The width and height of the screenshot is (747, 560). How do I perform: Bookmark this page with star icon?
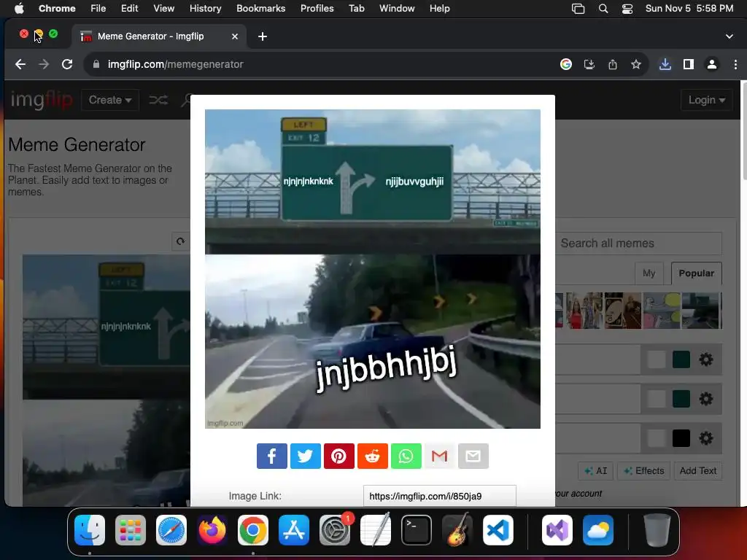(x=636, y=64)
